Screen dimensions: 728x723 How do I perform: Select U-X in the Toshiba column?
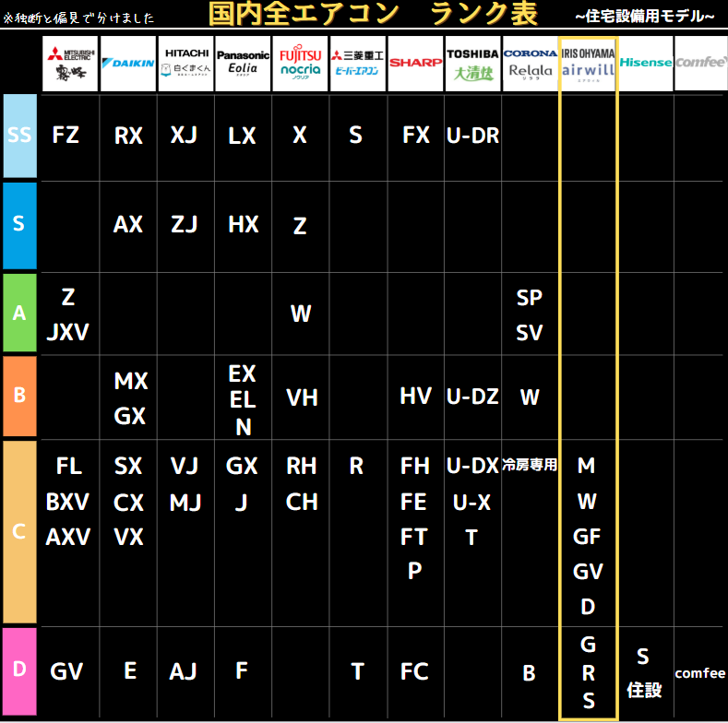tap(471, 503)
